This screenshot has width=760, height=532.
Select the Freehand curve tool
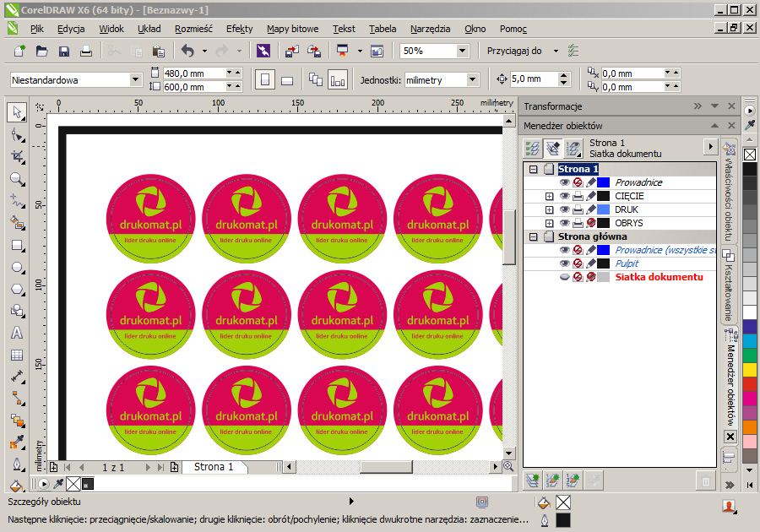click(x=17, y=201)
